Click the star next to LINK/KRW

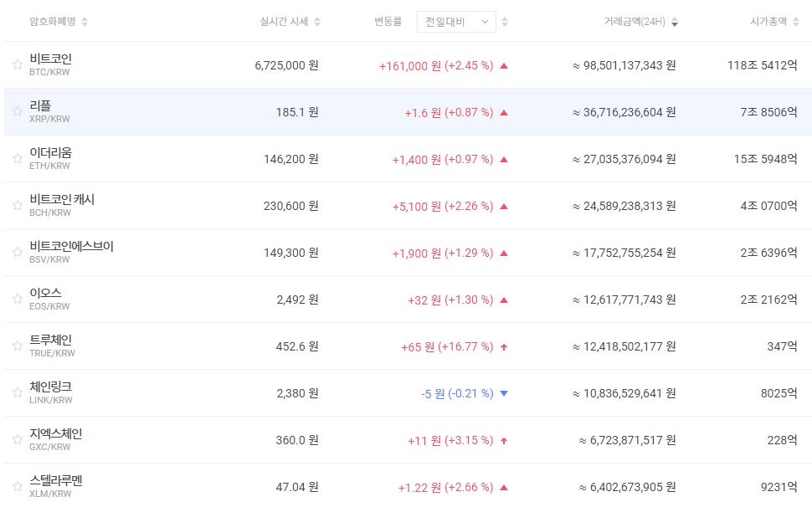tap(17, 392)
